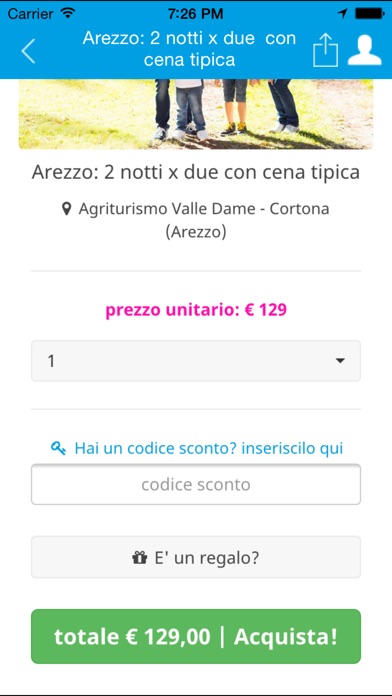
Task: Tap the 'prezzo unitario: € 129' label
Action: click(x=196, y=310)
